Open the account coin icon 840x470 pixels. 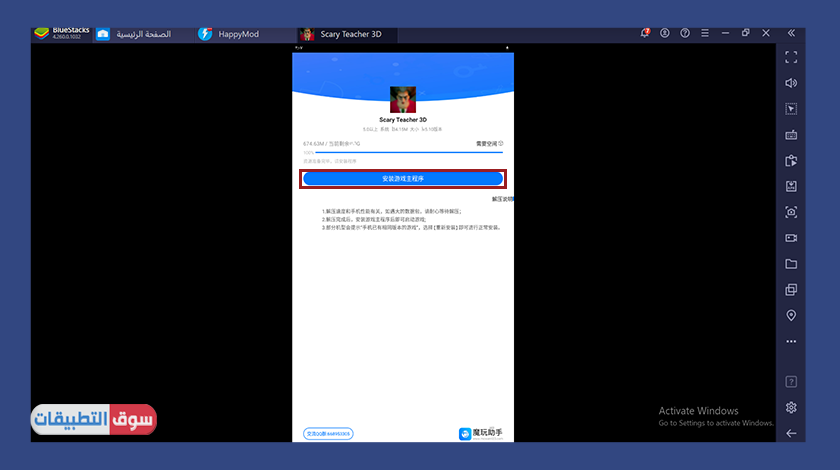click(x=665, y=33)
